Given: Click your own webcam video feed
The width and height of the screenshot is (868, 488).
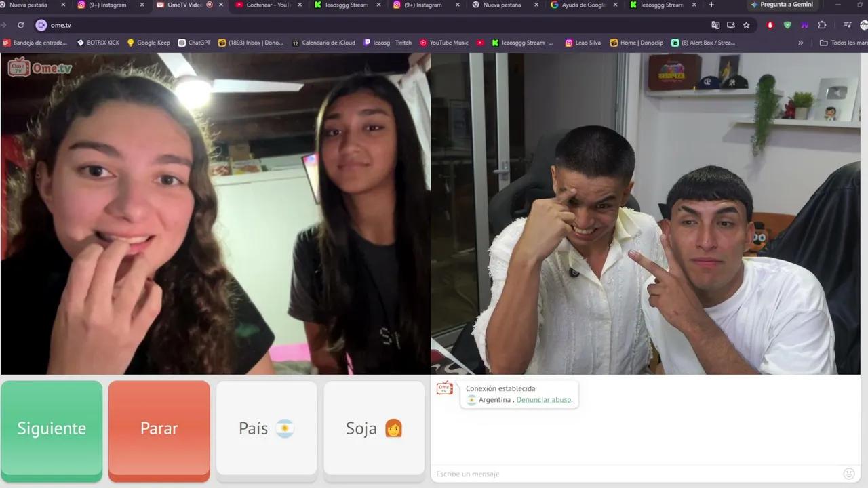Looking at the screenshot, I should [x=646, y=213].
